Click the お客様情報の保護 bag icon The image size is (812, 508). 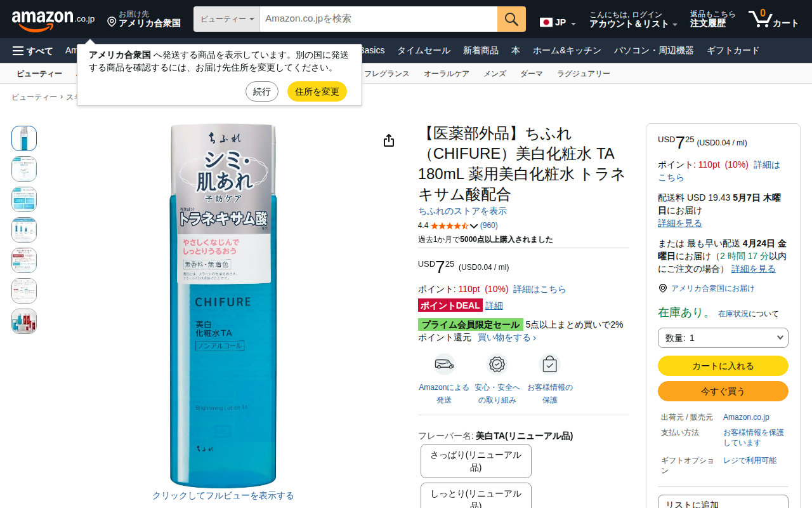[x=549, y=364]
